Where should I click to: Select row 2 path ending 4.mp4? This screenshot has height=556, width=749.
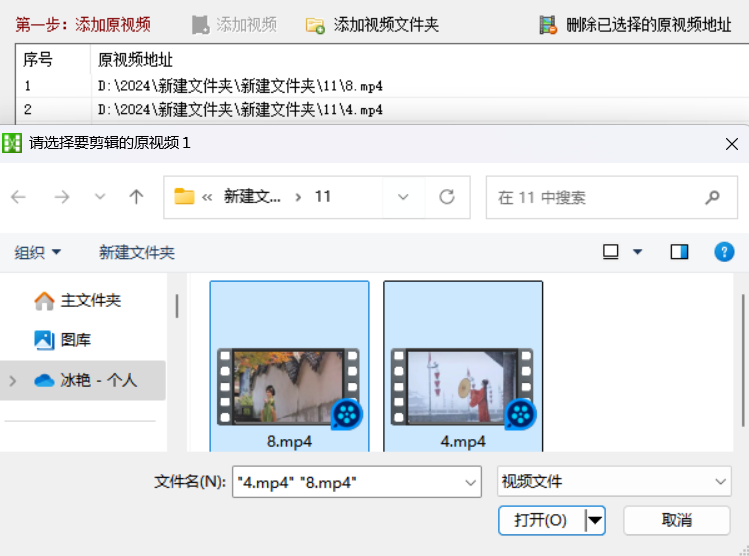click(x=240, y=110)
